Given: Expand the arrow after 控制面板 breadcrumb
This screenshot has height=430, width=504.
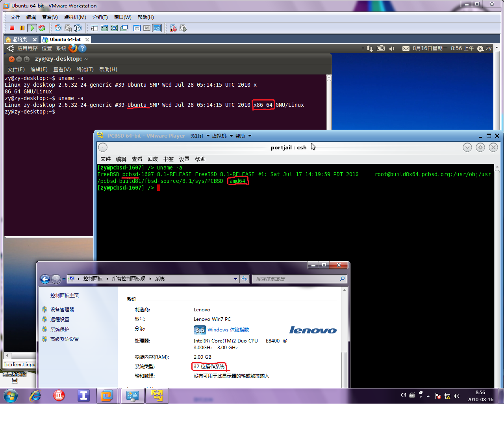Looking at the screenshot, I should [x=107, y=279].
